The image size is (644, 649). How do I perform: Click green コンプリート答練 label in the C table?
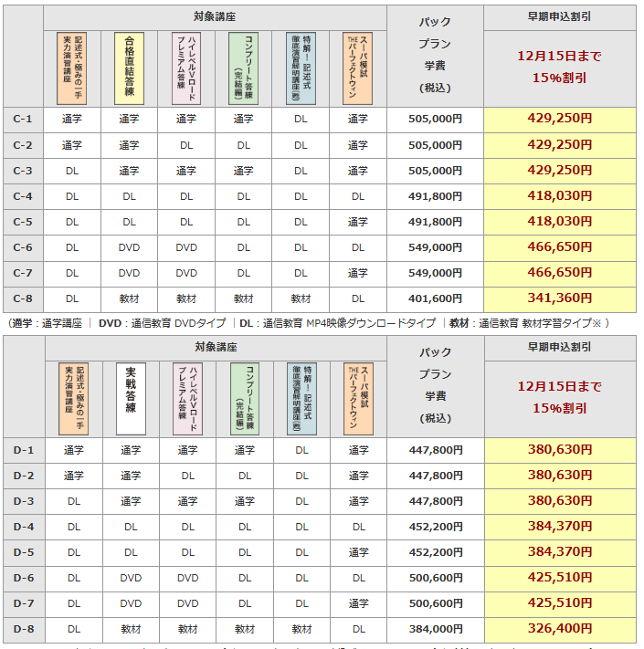point(244,68)
